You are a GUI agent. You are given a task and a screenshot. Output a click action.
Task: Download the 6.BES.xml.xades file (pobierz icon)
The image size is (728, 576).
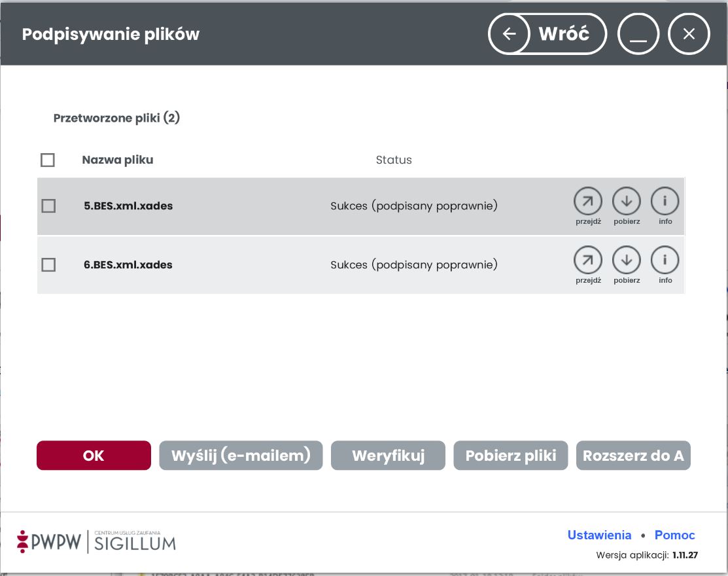pos(626,261)
